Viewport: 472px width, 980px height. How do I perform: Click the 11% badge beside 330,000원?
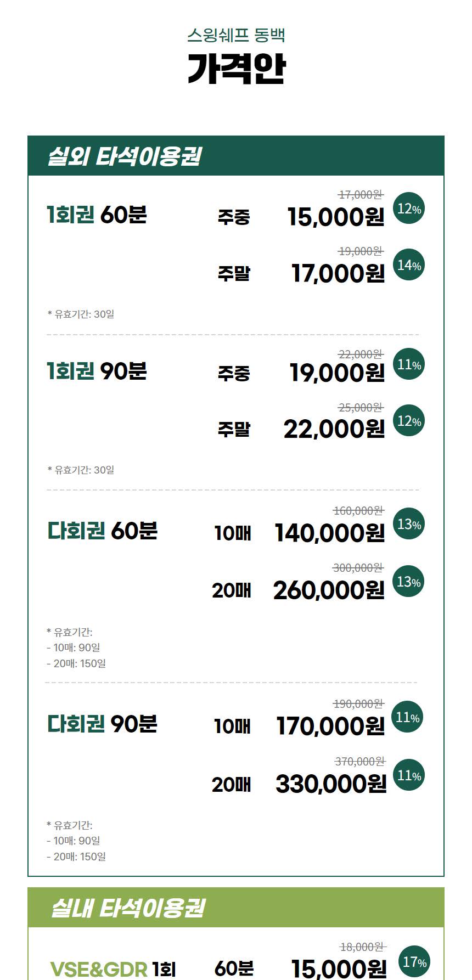[409, 775]
